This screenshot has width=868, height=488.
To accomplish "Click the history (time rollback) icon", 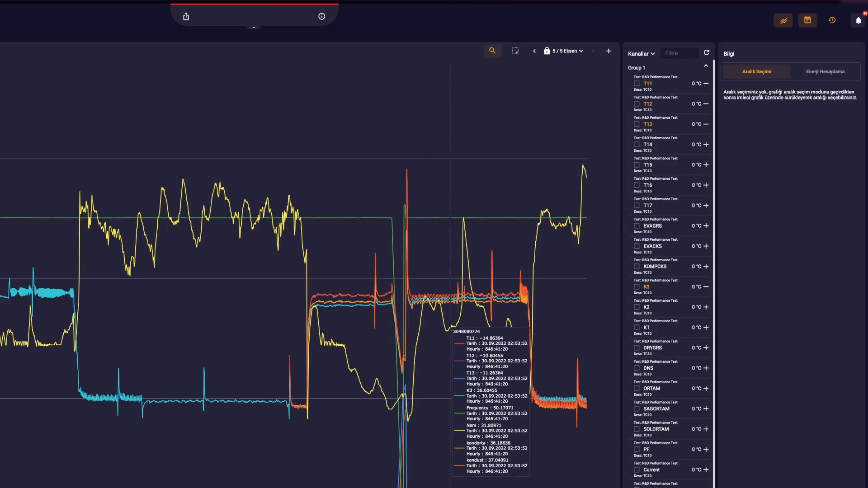I will (x=832, y=20).
